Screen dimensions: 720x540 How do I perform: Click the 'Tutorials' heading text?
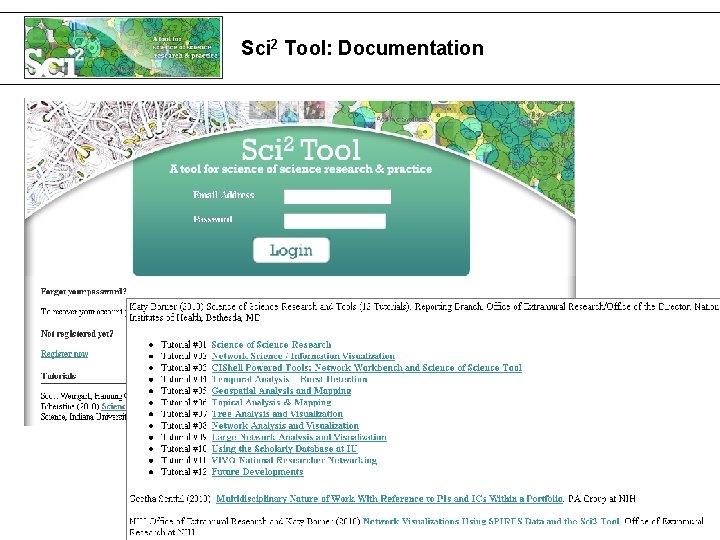pyautogui.click(x=58, y=376)
